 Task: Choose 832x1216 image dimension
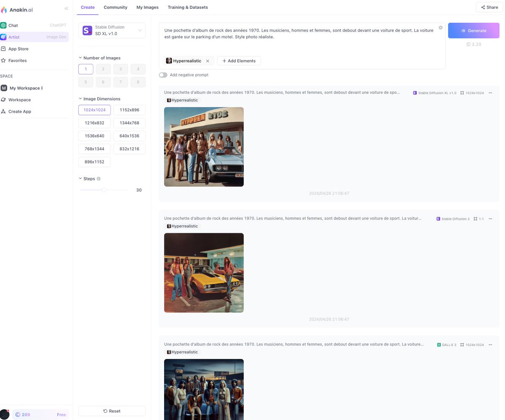click(129, 149)
